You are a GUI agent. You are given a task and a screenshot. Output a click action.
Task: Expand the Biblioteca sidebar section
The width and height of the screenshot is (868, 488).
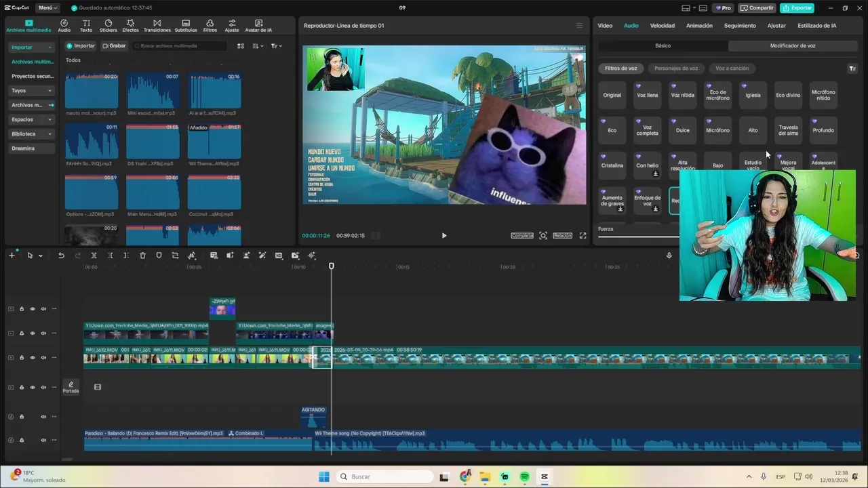(x=50, y=134)
